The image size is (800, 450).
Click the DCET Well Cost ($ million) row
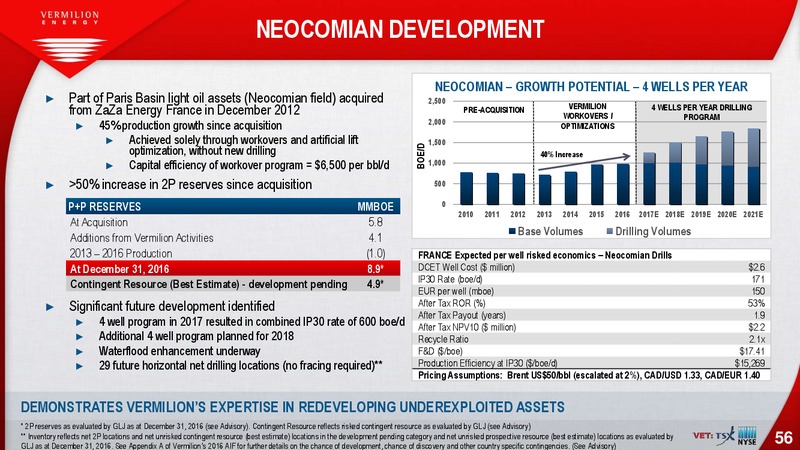[591, 267]
